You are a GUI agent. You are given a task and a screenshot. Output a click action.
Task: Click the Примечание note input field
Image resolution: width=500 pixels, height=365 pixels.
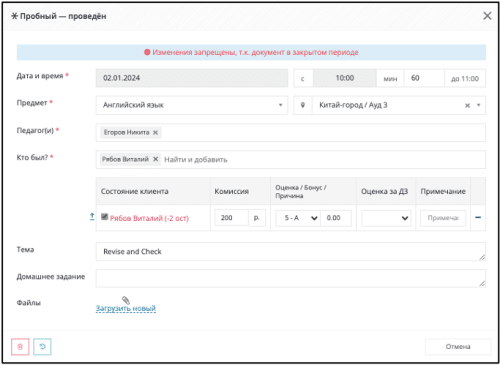(x=443, y=218)
